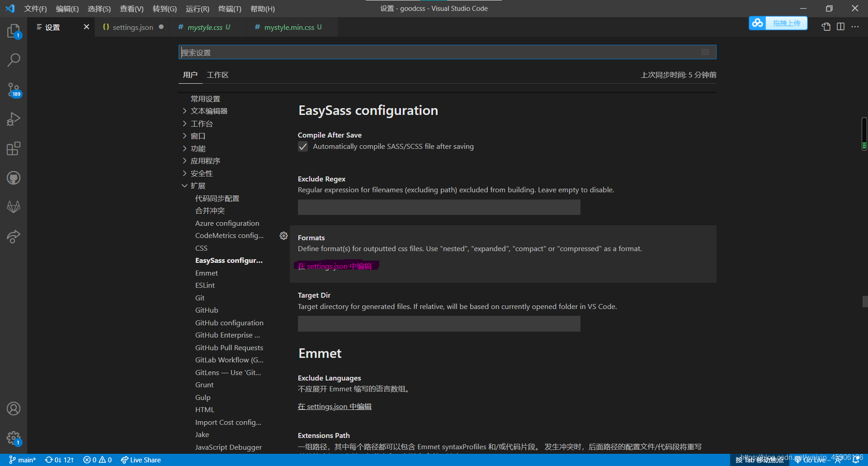Select GitHub Pull Requests in settings tree
Image resolution: width=868 pixels, height=466 pixels.
click(x=229, y=347)
